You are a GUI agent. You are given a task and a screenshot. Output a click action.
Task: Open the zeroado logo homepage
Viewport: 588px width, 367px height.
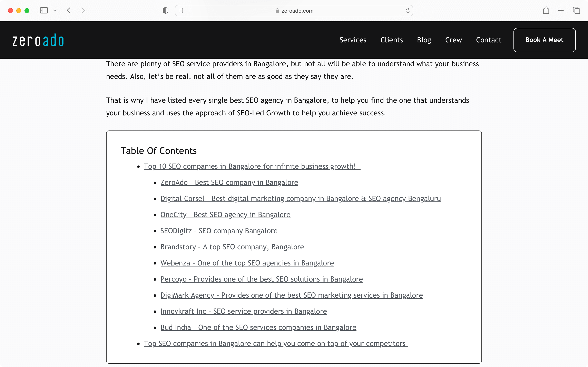pos(38,40)
